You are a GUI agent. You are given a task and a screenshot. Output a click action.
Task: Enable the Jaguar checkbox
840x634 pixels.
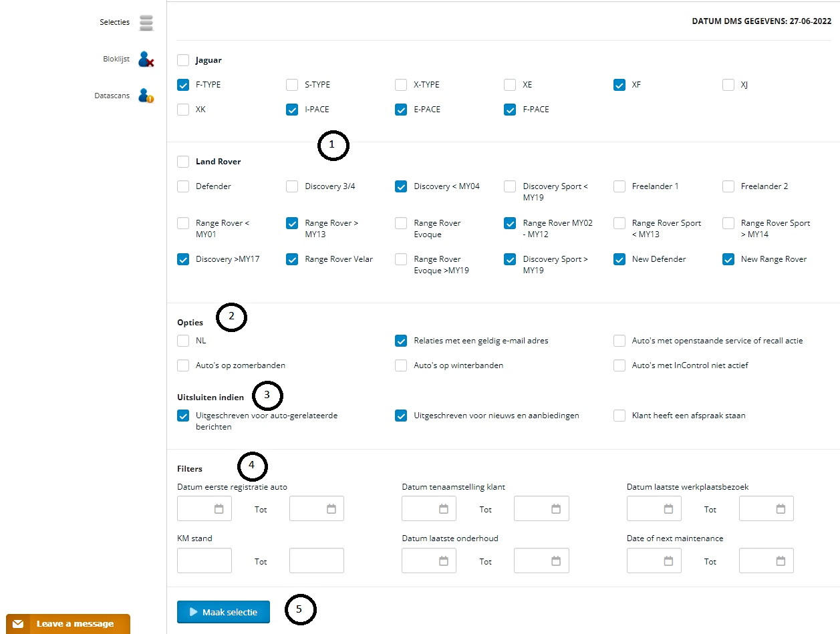coord(182,60)
